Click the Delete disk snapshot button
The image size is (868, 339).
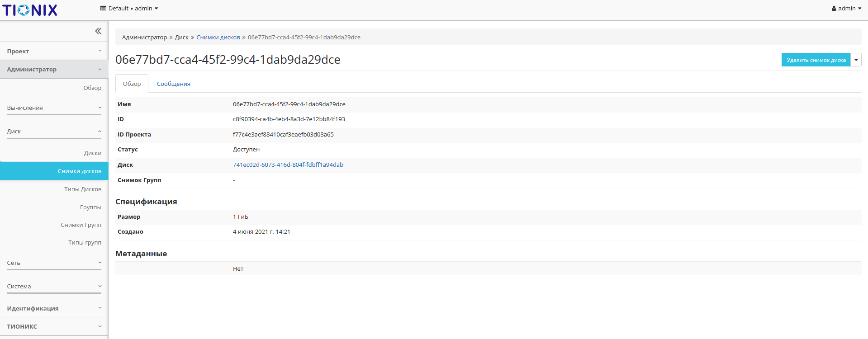(x=816, y=60)
